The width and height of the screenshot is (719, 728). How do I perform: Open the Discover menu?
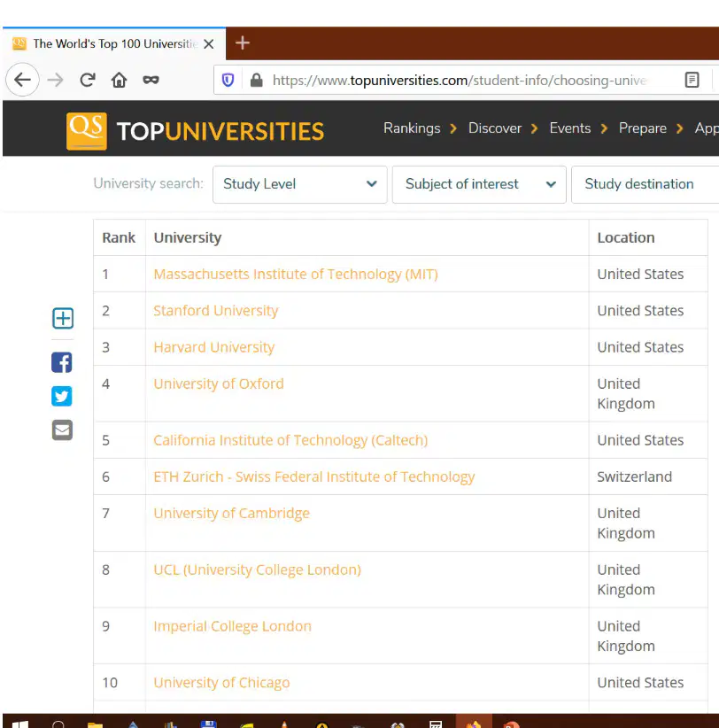pos(495,128)
